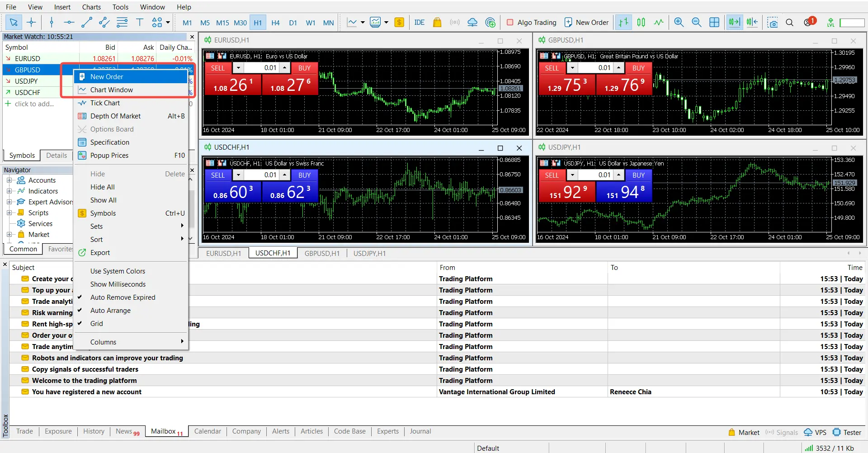Image resolution: width=868 pixels, height=453 pixels.
Task: Uncheck Auto Remove Expired option
Action: [x=123, y=297]
